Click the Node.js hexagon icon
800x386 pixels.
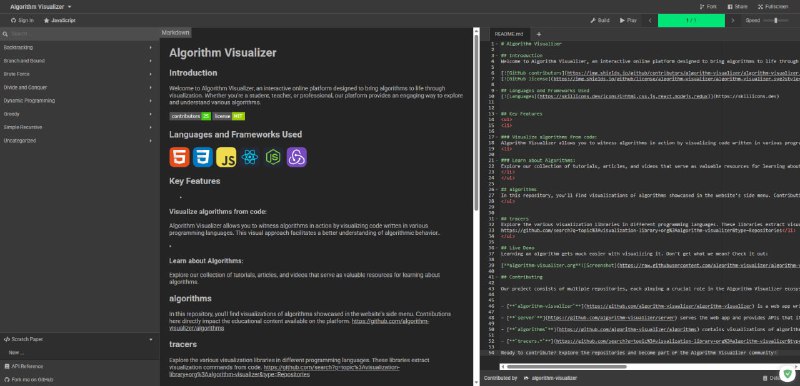tap(273, 157)
